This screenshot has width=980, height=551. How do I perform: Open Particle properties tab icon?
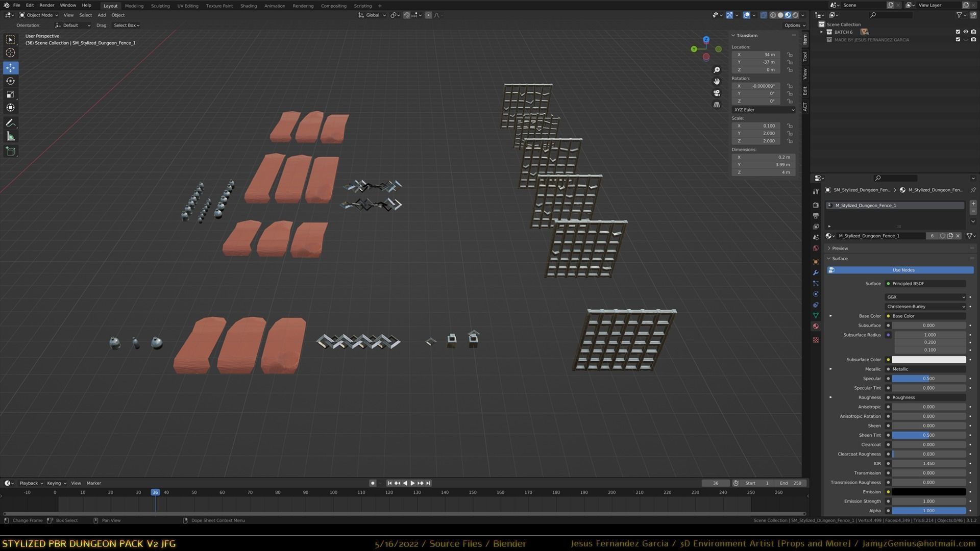coord(816,284)
